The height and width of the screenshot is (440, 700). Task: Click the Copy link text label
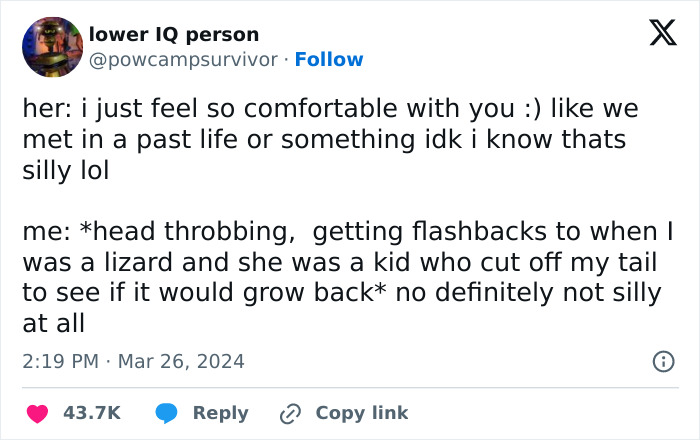tap(362, 412)
